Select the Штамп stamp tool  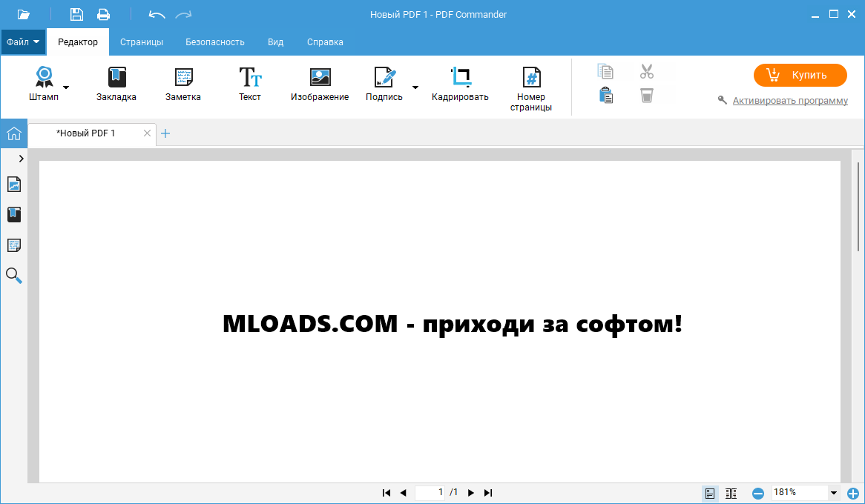pos(44,84)
